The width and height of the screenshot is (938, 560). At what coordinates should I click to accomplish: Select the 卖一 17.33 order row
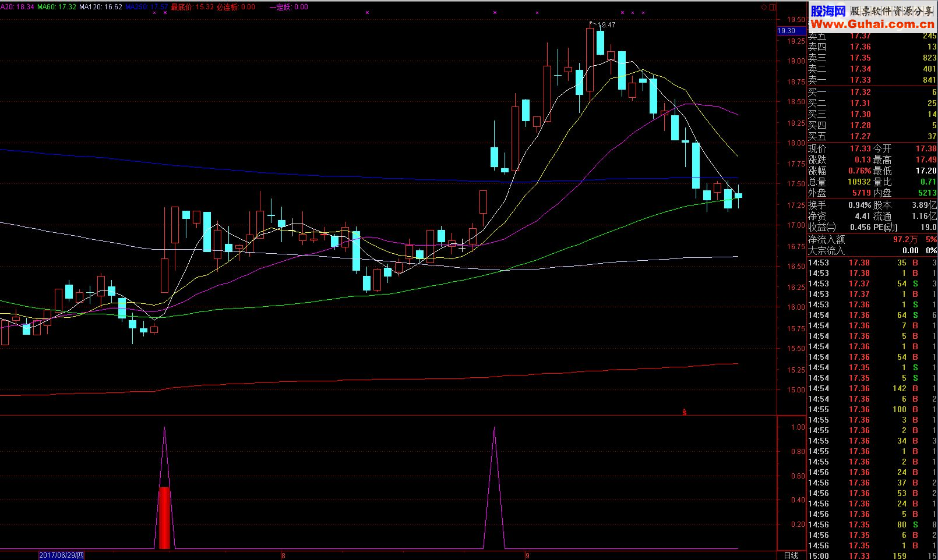pos(872,80)
